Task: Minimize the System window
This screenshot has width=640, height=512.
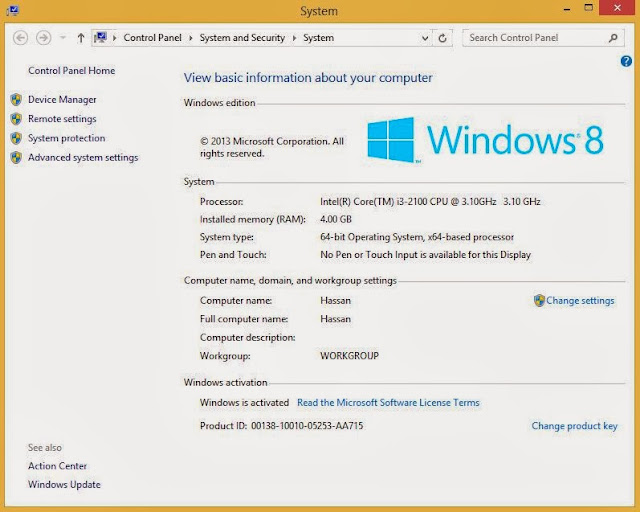Action: (567, 8)
